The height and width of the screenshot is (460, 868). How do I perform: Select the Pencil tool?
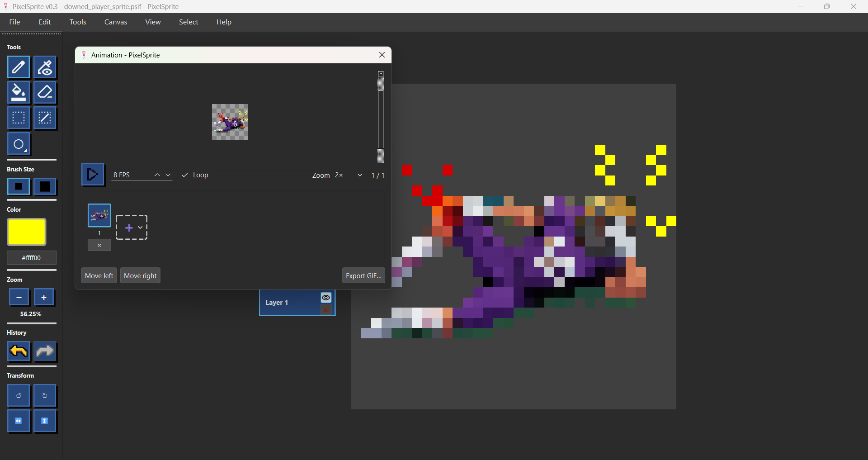(19, 67)
